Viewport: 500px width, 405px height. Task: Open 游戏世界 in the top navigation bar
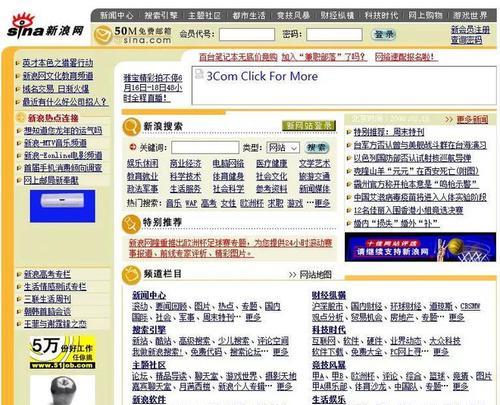470,15
